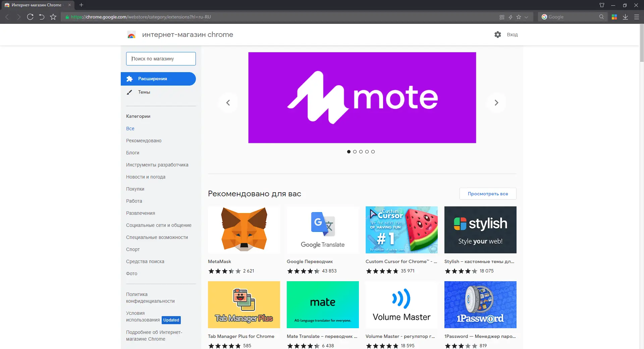
Task: Open the colorful squares toolbar icon
Action: point(614,17)
